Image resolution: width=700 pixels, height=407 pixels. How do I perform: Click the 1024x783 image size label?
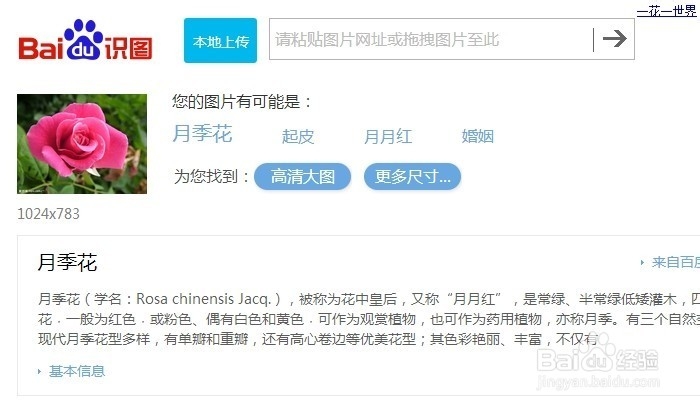coord(48,214)
